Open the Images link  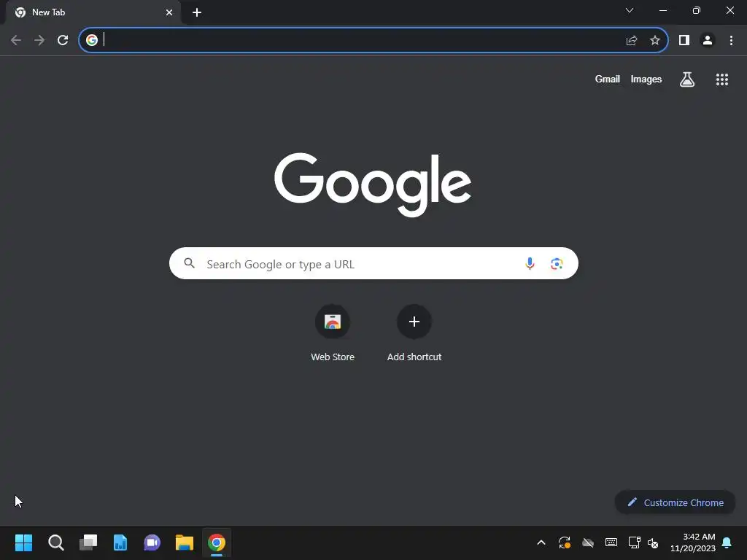coord(646,79)
